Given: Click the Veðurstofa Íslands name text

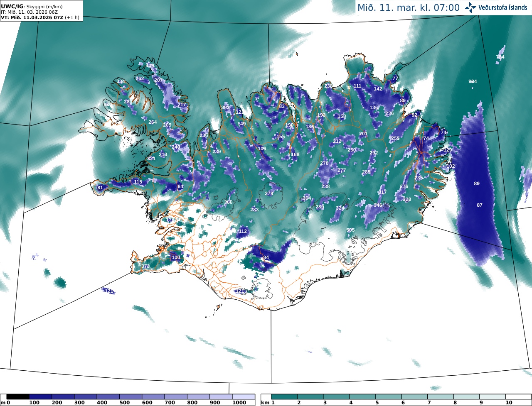Looking at the screenshot, I should [x=503, y=7].
